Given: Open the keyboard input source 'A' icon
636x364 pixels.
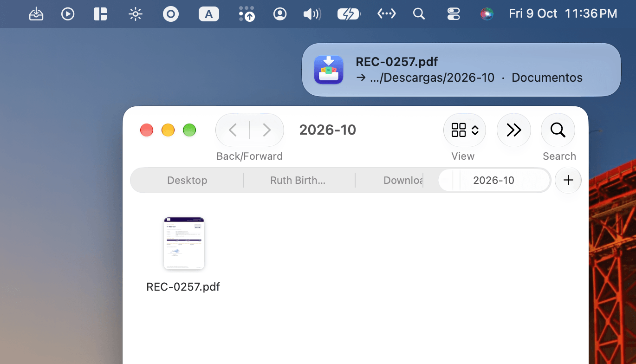Looking at the screenshot, I should tap(209, 14).
